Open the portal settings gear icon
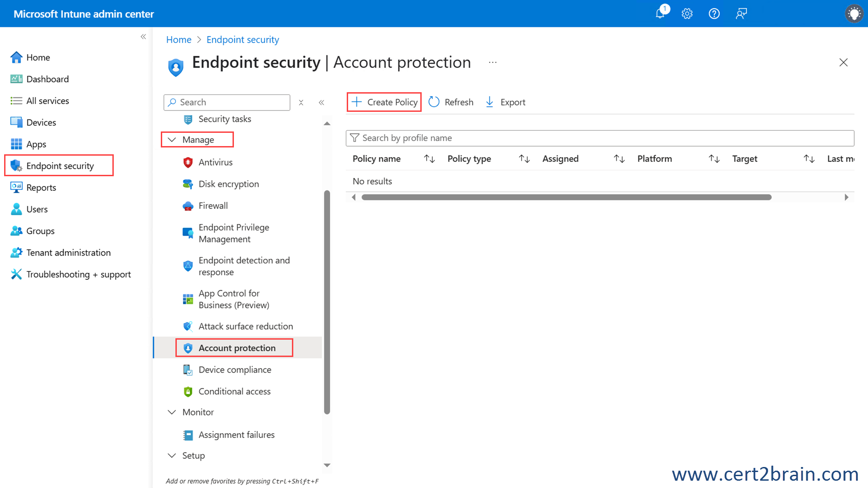Screen dimensions: 868x488 pyautogui.click(x=687, y=14)
